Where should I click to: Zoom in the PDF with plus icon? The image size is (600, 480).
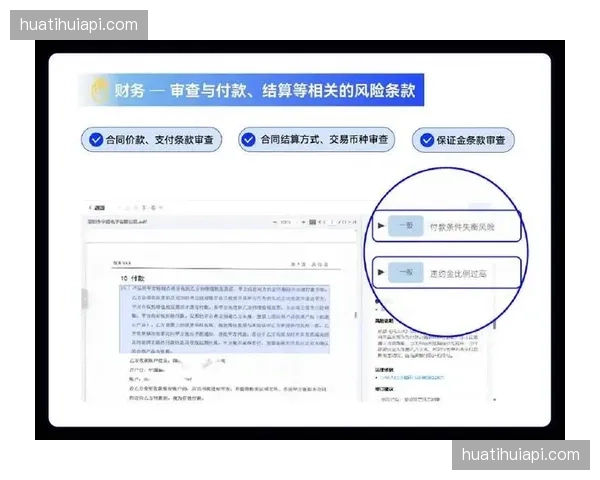click(x=303, y=222)
